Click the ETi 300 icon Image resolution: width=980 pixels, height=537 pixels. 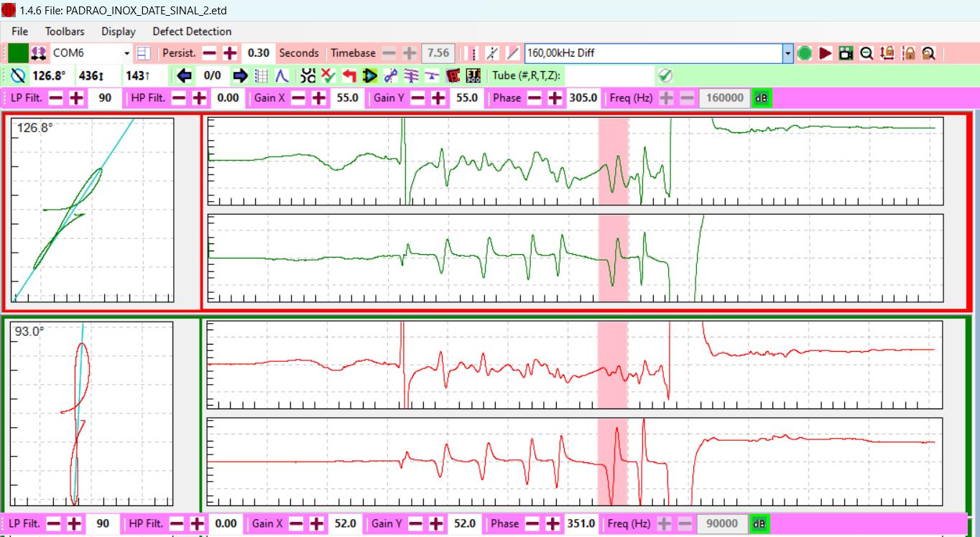473,75
